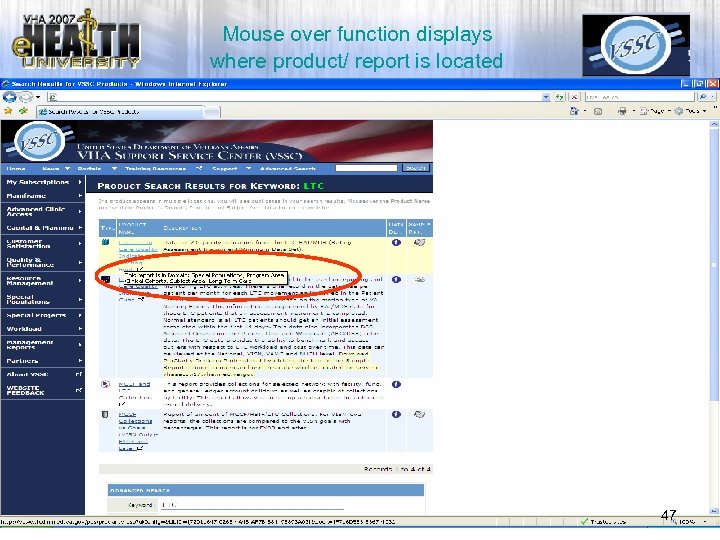Click the Add to Favorites icon

tap(23, 111)
